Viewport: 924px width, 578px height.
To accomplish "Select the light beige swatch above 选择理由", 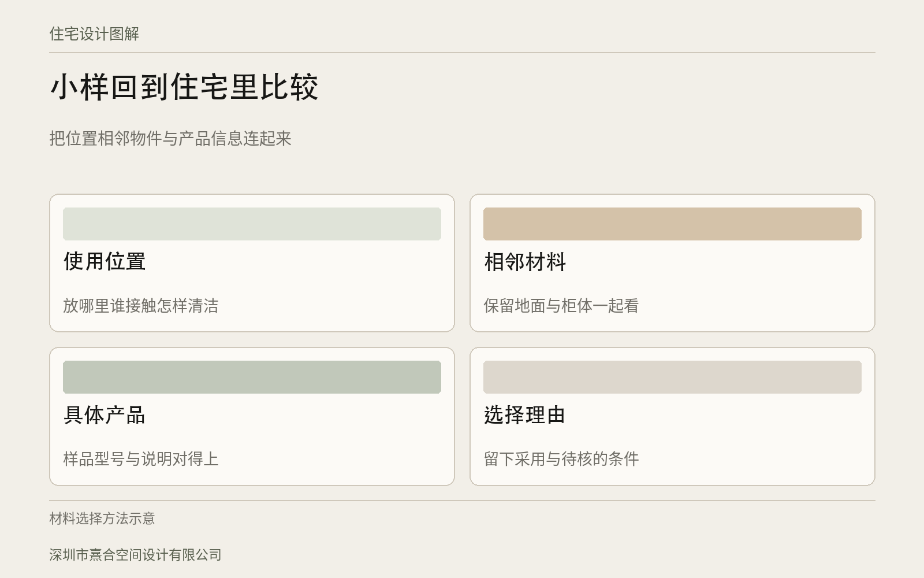I will tap(672, 377).
